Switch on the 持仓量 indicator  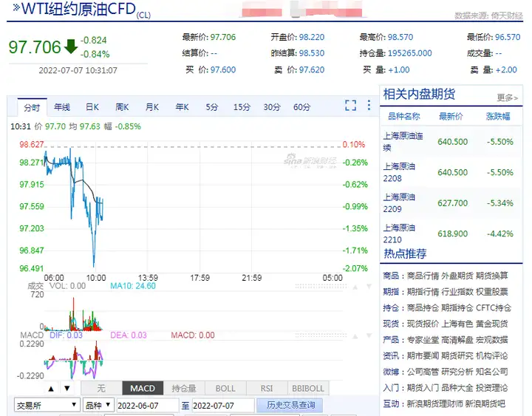(x=184, y=388)
